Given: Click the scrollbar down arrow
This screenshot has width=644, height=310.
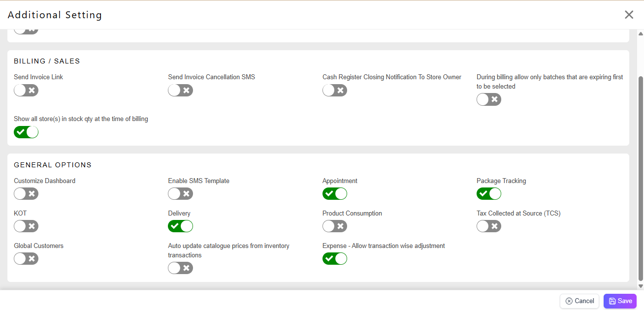Looking at the screenshot, I should tap(641, 286).
